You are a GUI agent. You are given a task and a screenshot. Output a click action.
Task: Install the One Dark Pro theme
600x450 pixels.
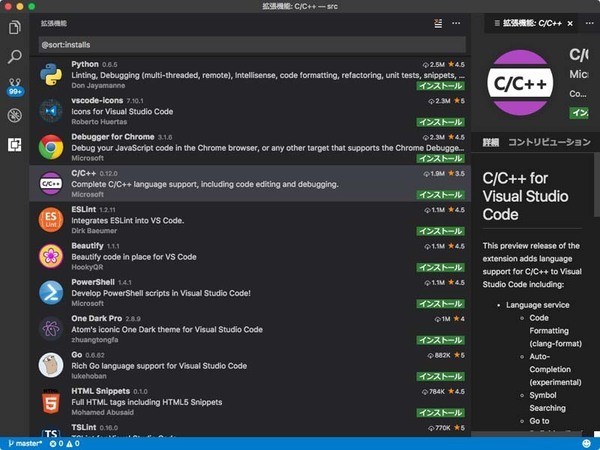pos(440,341)
